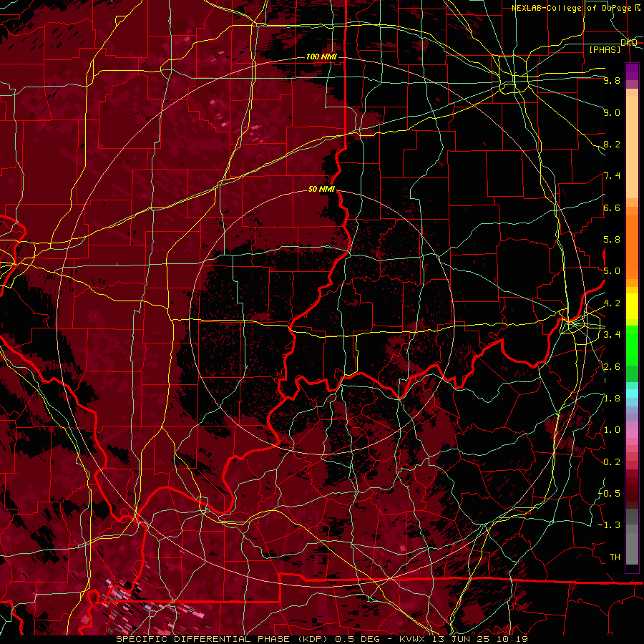The height and width of the screenshot is (644, 644).
Task: Click the 1.8 legend value
Action: (612, 399)
